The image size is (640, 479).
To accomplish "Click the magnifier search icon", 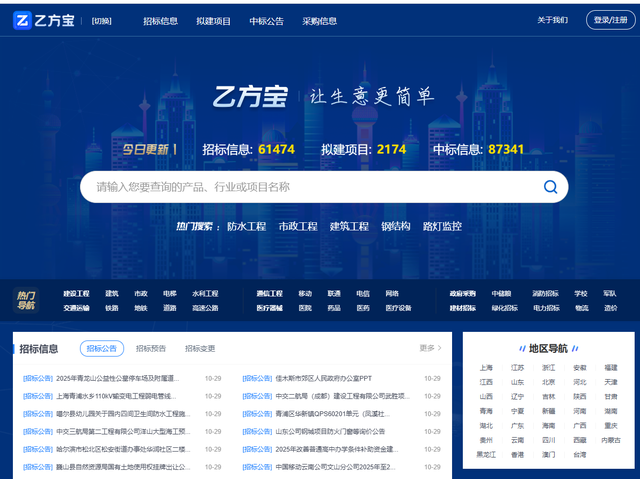I will (550, 187).
